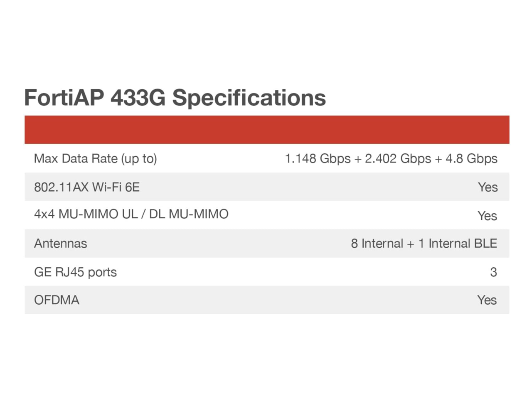Image resolution: width=532 pixels, height=399 pixels.
Task: Select the Yes value for OFDMA
Action: pos(487,300)
